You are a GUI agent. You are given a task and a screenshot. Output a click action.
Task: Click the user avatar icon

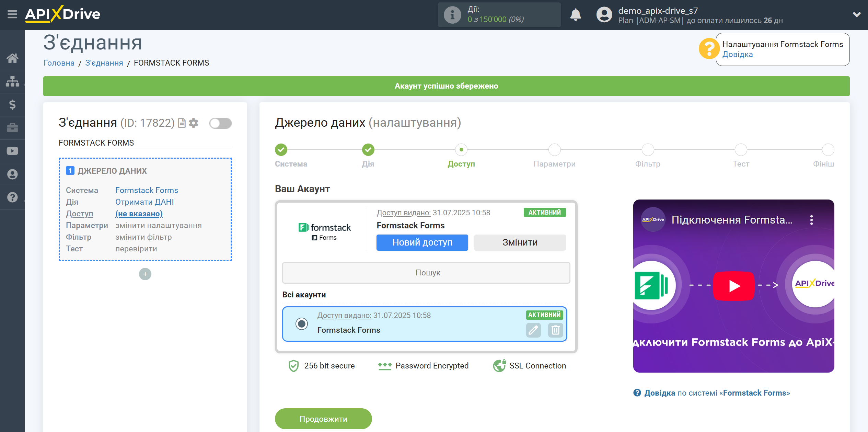pyautogui.click(x=604, y=15)
